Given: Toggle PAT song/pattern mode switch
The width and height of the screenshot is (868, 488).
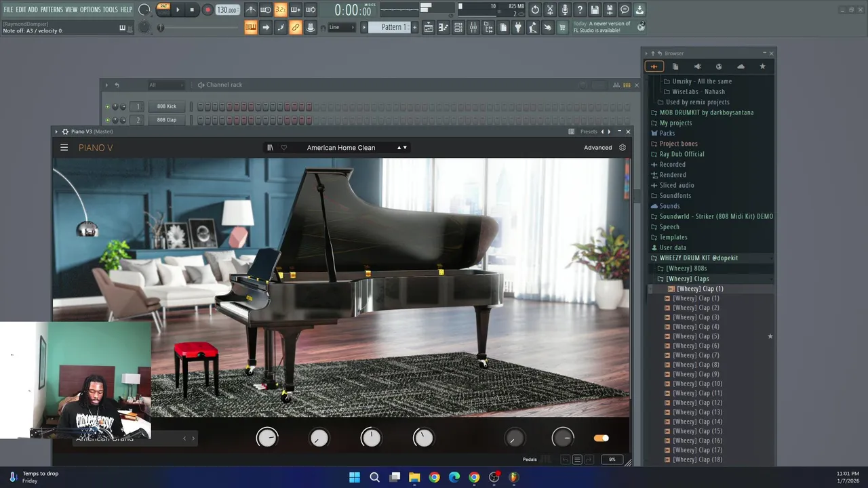Looking at the screenshot, I should pos(163,9).
